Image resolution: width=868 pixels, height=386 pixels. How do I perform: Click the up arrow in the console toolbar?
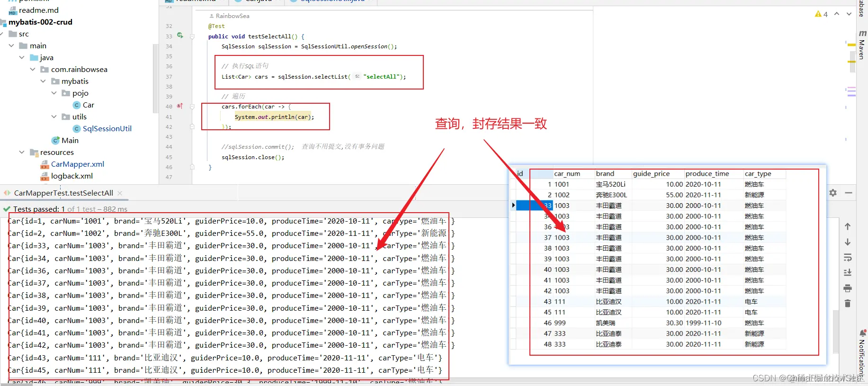tap(848, 226)
